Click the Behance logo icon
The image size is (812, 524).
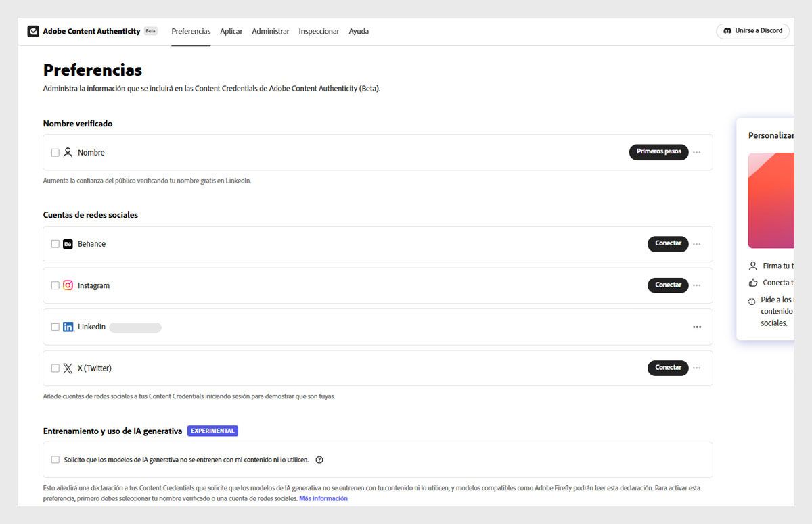pos(68,244)
